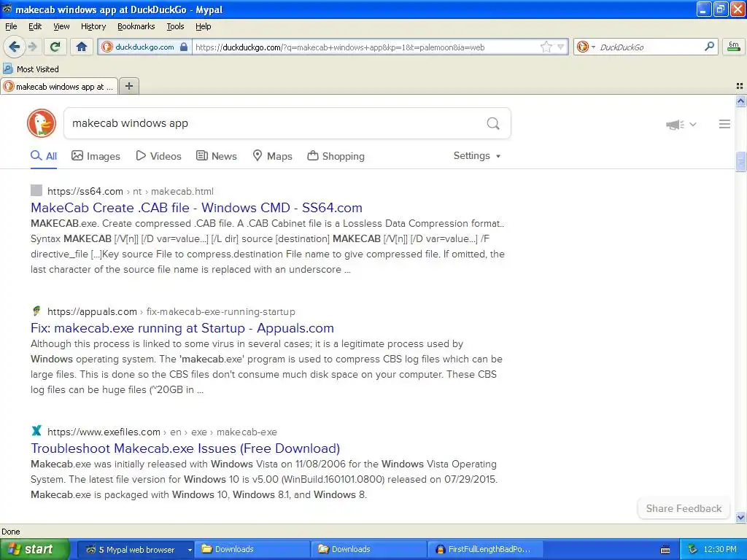Click the magnifier in browser search box
This screenshot has width=747, height=560.
click(709, 46)
